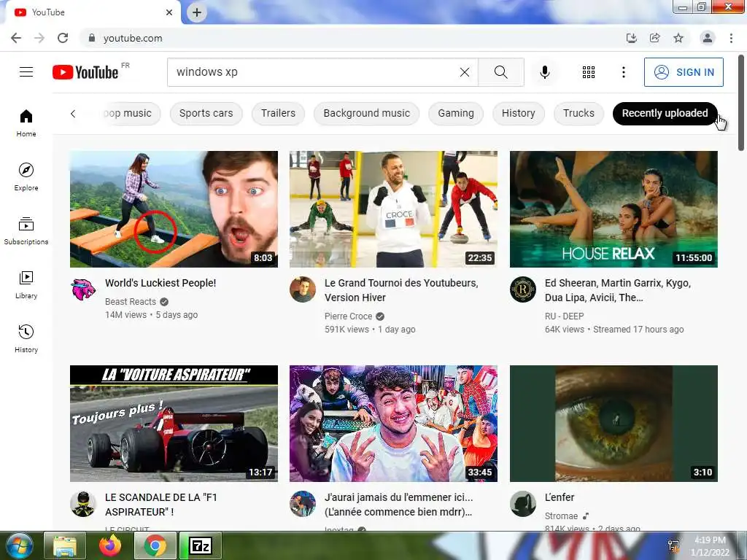Reload the page with the refresh icon
This screenshot has width=747, height=560.
pyautogui.click(x=63, y=38)
